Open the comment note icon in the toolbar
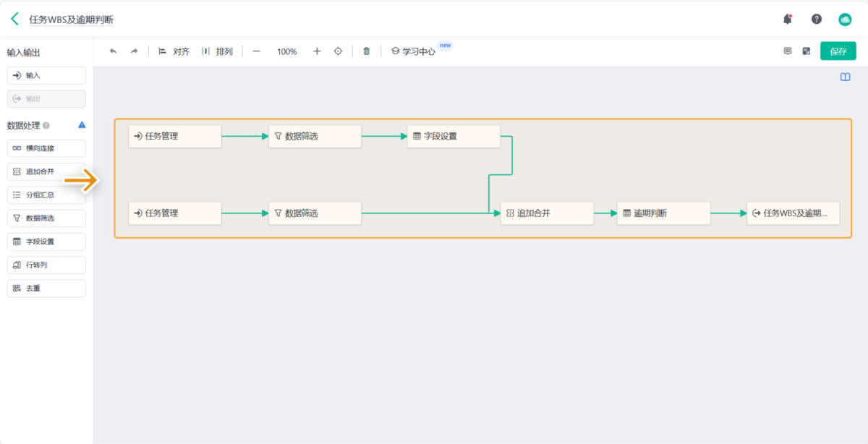 pos(788,51)
